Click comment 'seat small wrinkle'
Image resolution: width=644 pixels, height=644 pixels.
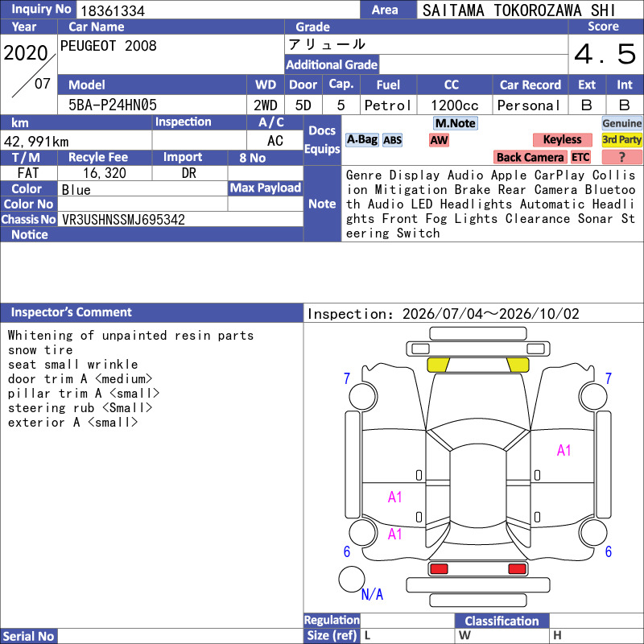coord(72,365)
